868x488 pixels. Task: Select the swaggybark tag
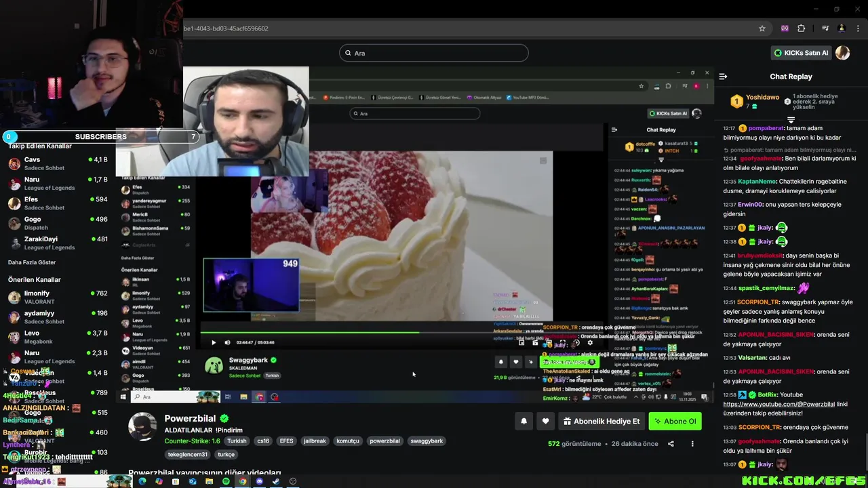[x=427, y=441]
